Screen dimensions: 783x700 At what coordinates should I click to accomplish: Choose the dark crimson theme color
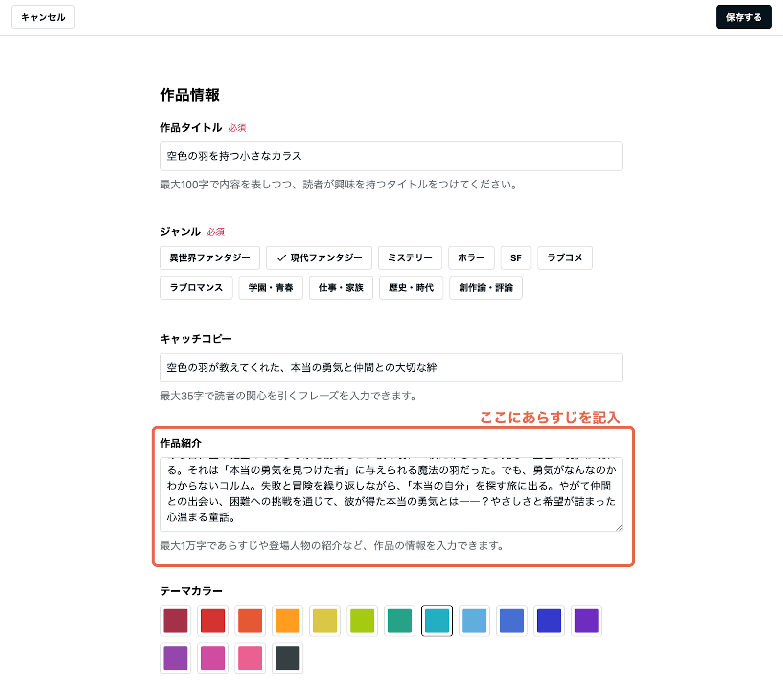[x=176, y=621]
